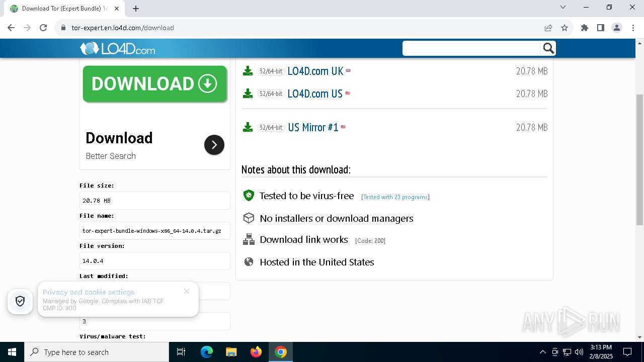Click the 'Notes about this download:' heading
This screenshot has width=644, height=362.
click(296, 169)
